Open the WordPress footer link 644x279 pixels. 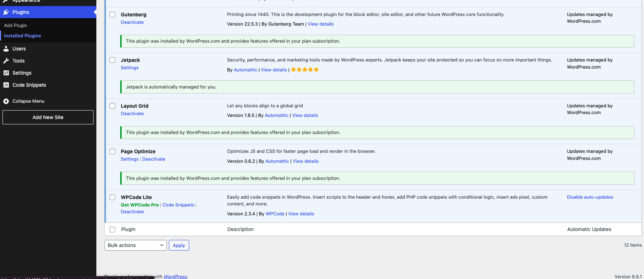point(175,277)
